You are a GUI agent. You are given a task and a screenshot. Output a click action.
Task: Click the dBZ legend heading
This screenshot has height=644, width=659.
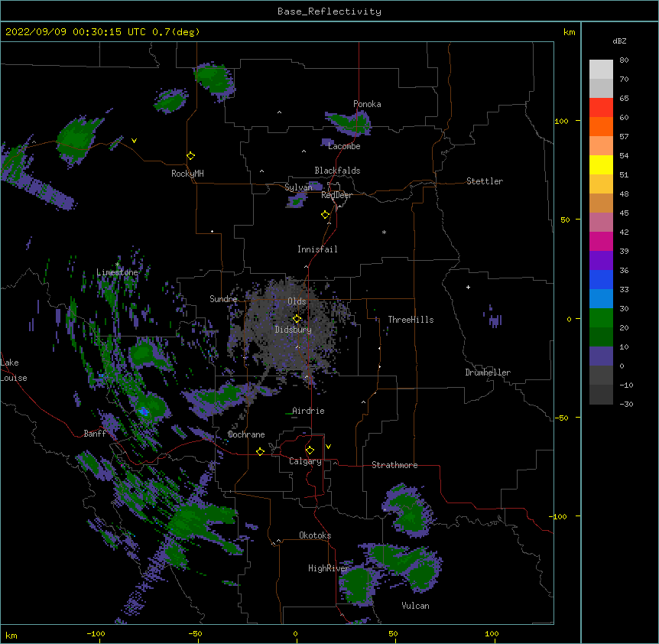(x=619, y=41)
